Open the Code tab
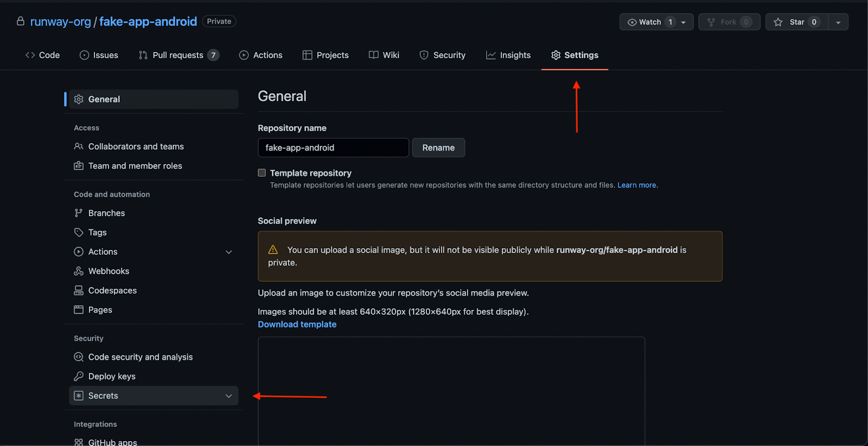 (42, 55)
